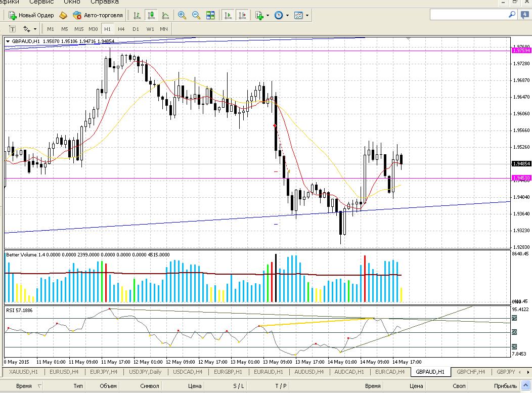Zoom in on the chart
The image size is (532, 393).
182,15
